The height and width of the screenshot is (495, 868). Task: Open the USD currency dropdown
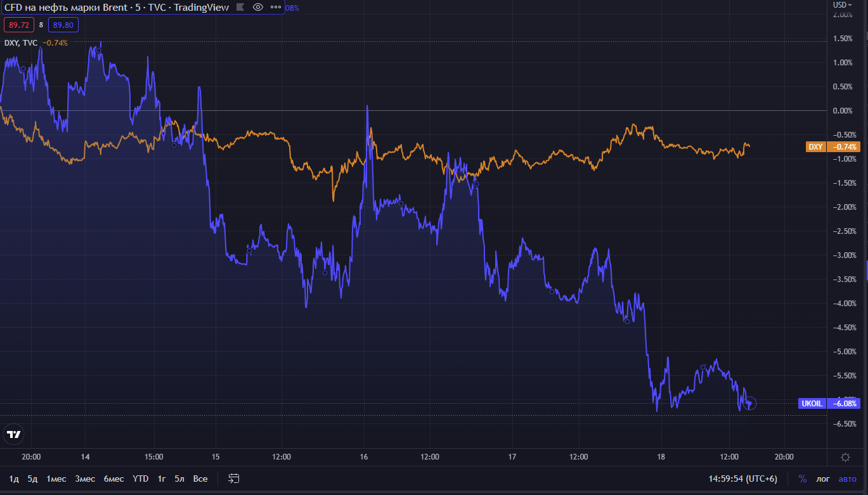pos(843,4)
